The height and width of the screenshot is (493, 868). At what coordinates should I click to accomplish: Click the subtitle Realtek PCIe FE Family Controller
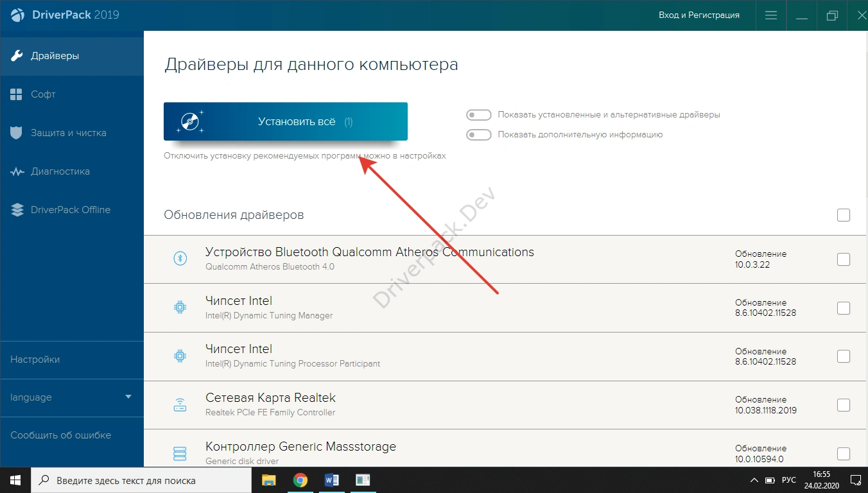coord(270,412)
